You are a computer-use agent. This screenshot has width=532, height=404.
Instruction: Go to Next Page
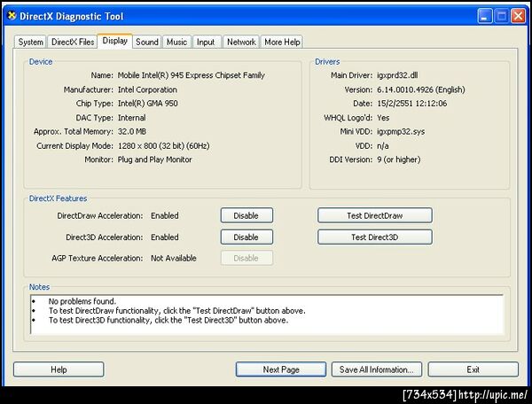tap(281, 369)
